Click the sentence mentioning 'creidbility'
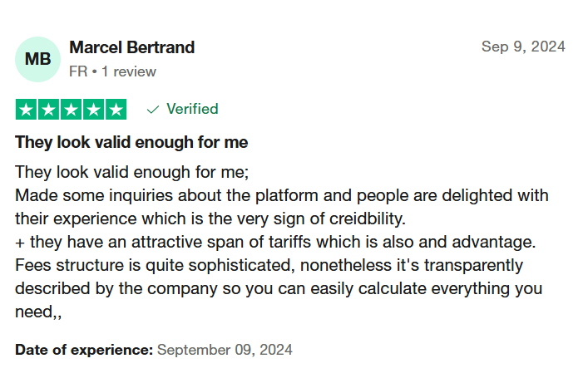 tap(282, 207)
